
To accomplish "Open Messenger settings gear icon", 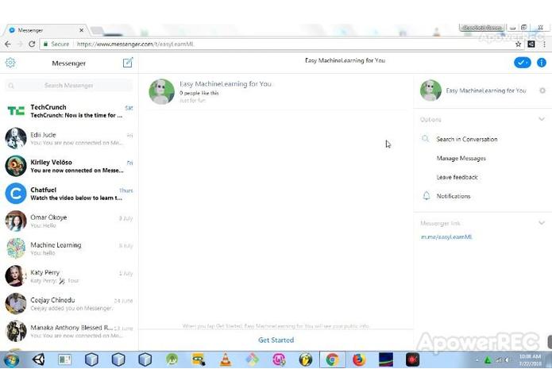I will pyautogui.click(x=10, y=63).
